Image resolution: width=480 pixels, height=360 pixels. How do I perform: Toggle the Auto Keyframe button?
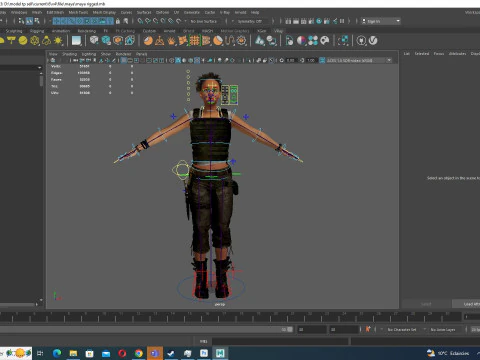pyautogui.click(x=368, y=329)
